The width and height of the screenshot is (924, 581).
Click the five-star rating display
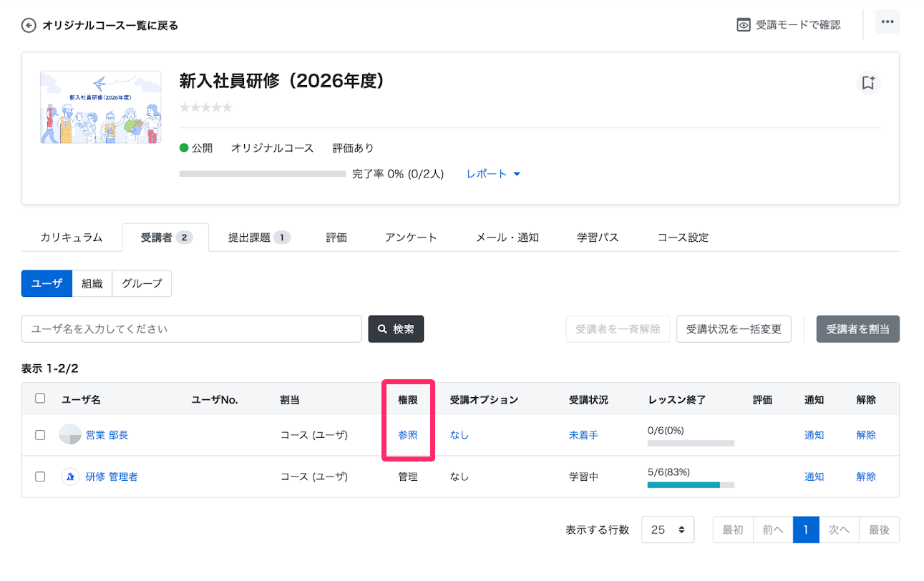pos(205,107)
